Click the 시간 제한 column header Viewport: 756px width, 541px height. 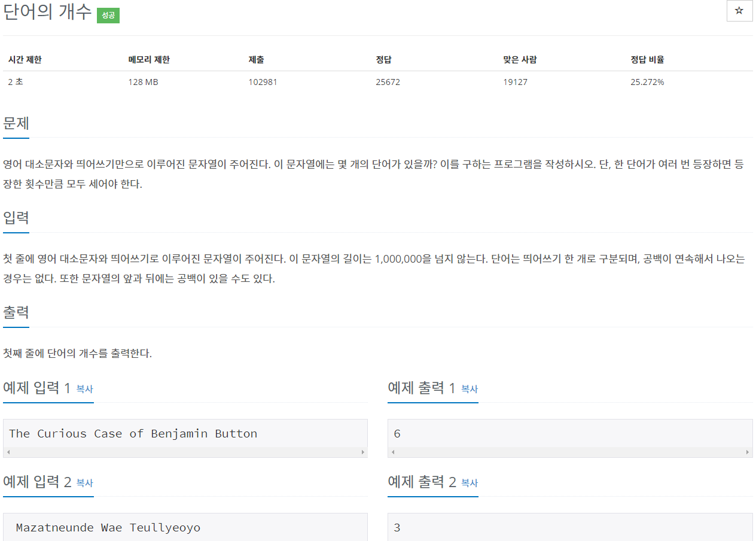click(25, 60)
